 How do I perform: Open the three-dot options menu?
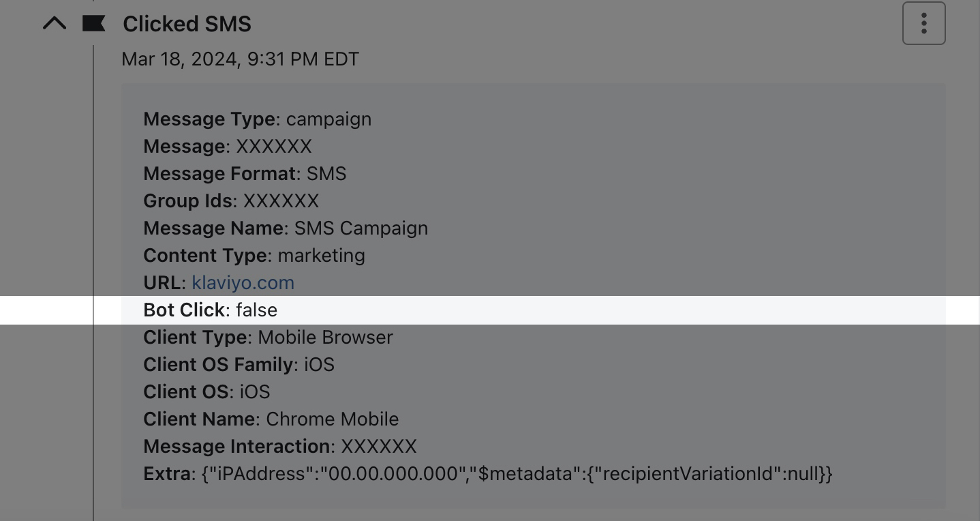923,23
